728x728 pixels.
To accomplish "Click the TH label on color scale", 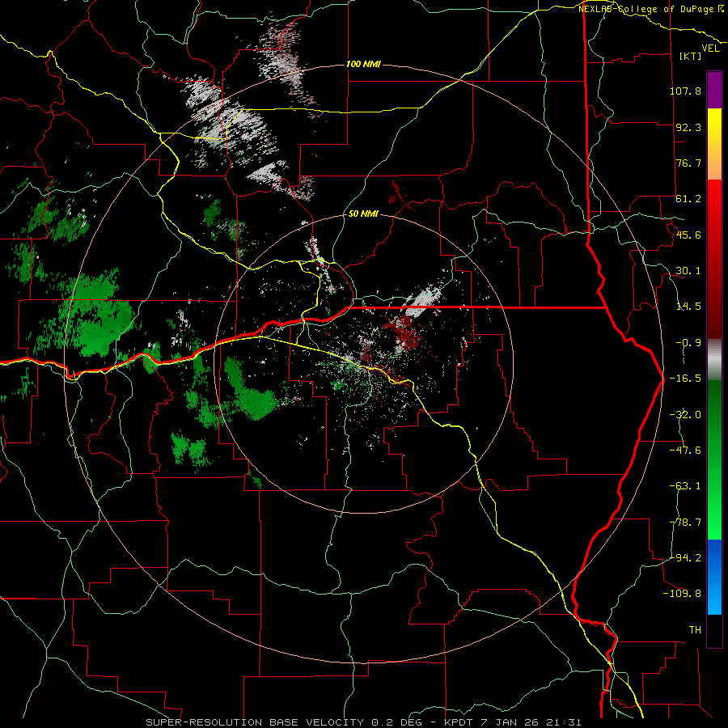I will [695, 630].
